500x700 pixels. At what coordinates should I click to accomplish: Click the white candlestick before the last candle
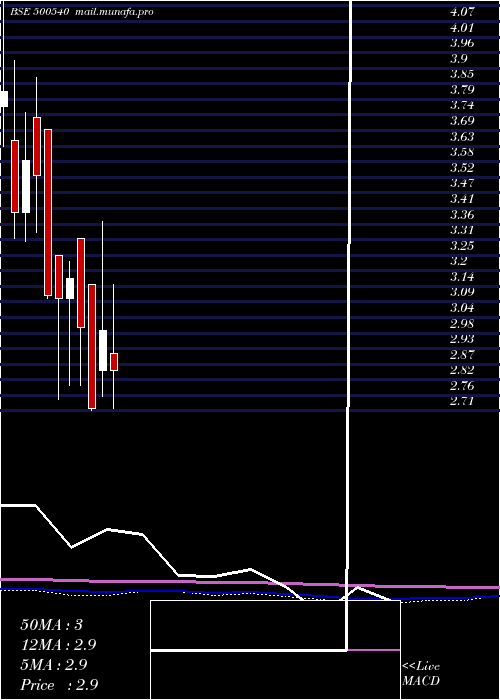pos(103,350)
